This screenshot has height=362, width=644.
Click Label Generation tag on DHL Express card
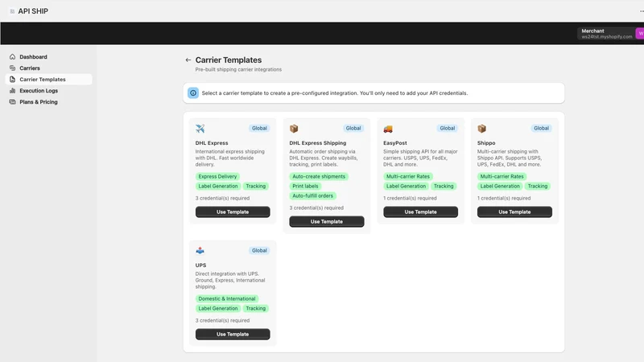pos(218,187)
